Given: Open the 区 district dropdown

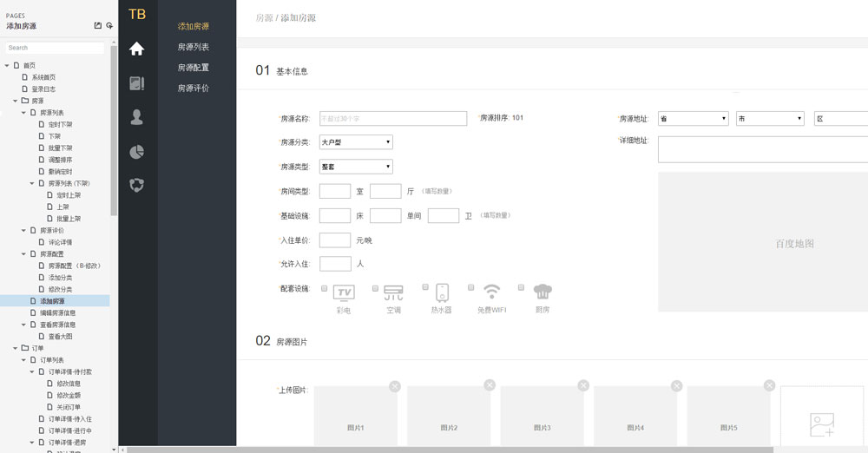Looking at the screenshot, I should (841, 119).
